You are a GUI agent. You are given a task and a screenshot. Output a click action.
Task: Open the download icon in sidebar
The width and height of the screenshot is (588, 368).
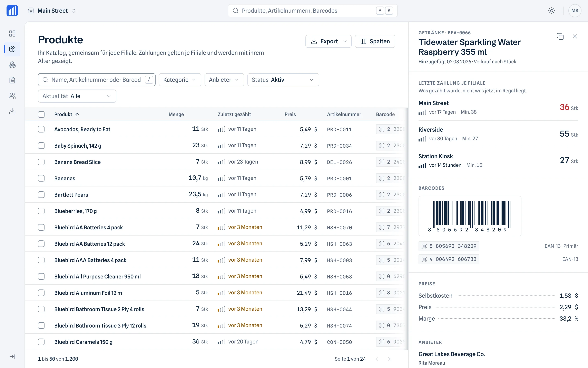[x=12, y=111]
